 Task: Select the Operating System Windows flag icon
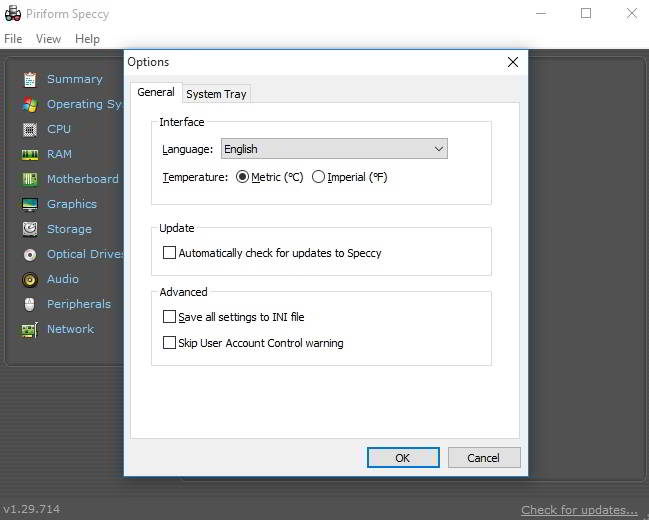point(29,104)
